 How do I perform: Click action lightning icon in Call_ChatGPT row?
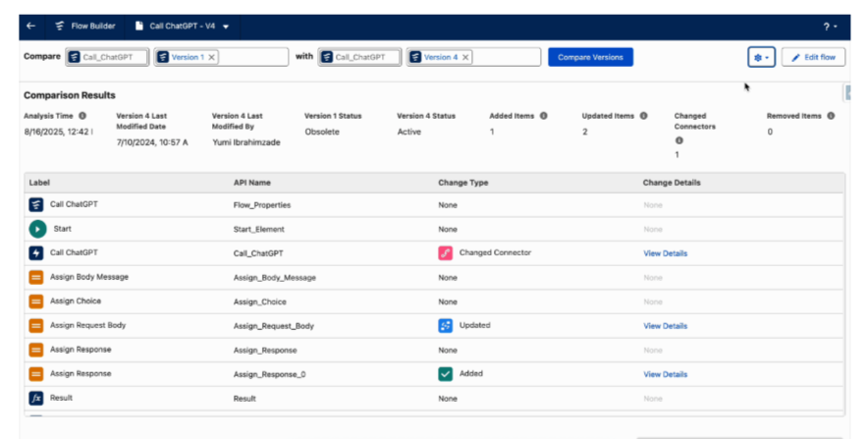[x=36, y=253]
